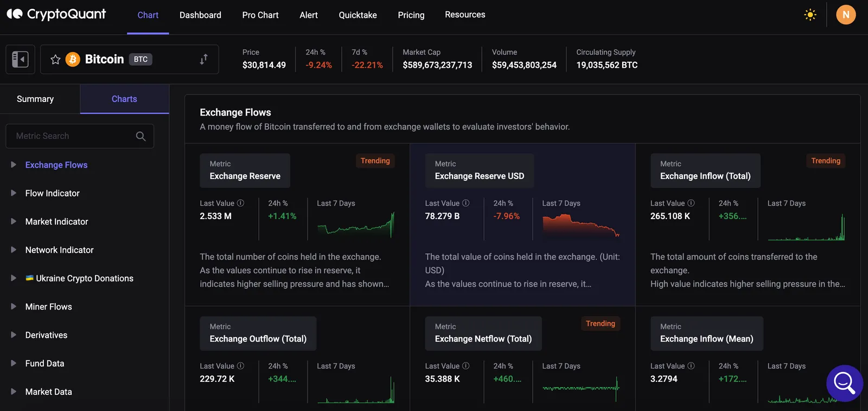Expand Exchange Flows category arrow
Image resolution: width=868 pixels, height=411 pixels.
tap(14, 164)
